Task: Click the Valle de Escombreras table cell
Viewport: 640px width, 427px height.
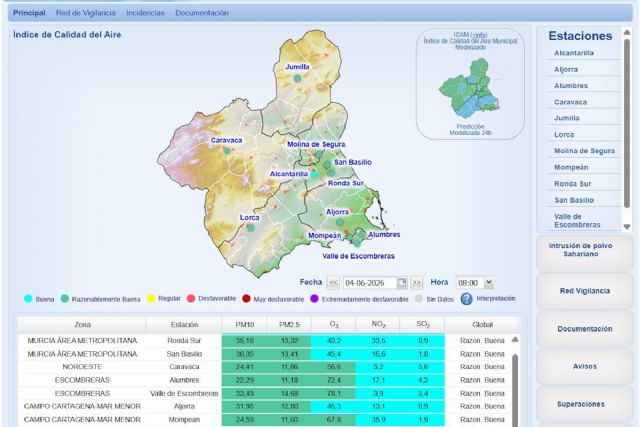Action: (x=184, y=394)
